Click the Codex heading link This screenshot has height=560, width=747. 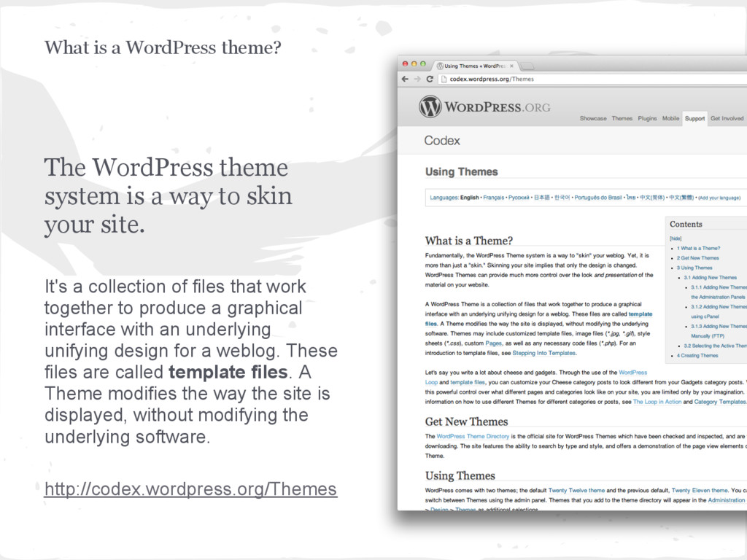point(442,141)
